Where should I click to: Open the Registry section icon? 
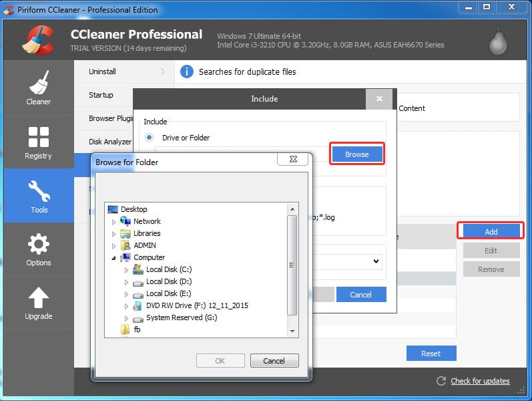point(38,138)
